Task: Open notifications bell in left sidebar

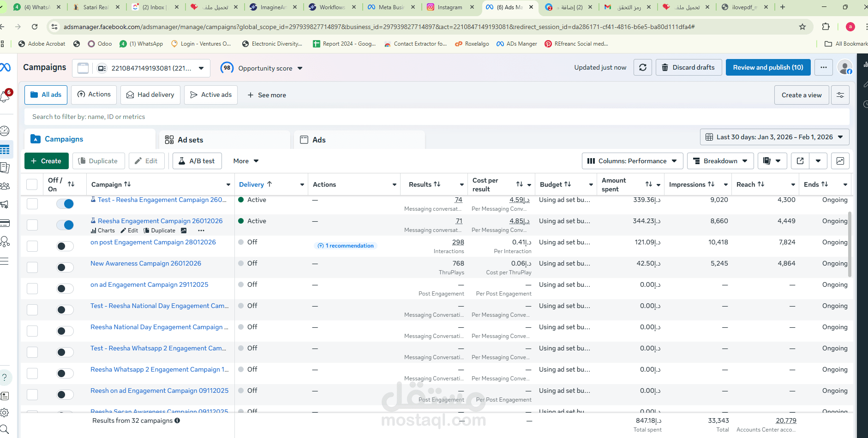Action: point(5,96)
